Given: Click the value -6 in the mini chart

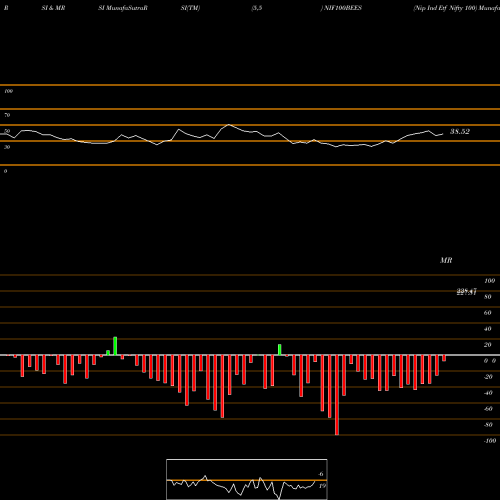Looking at the screenshot, I should pyautogui.click(x=320, y=474).
